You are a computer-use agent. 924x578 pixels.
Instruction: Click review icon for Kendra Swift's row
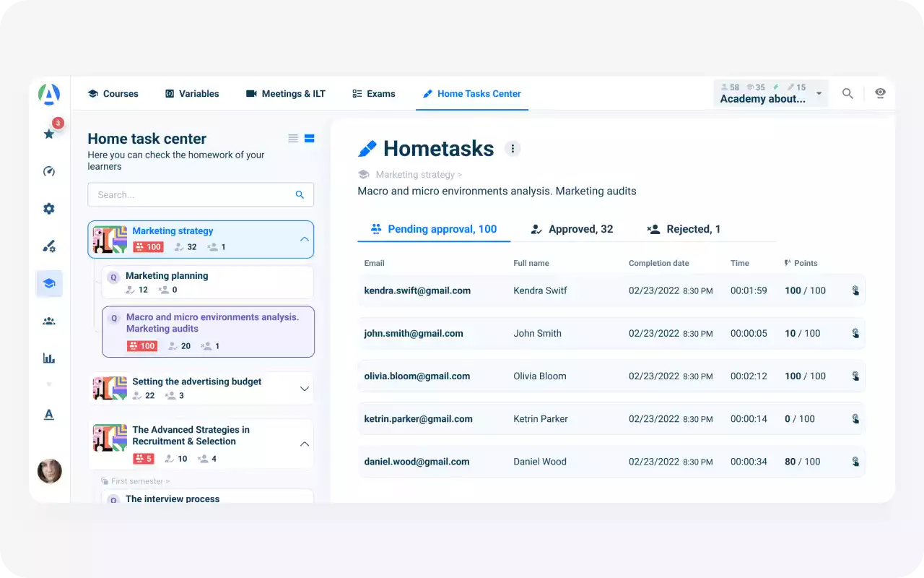coord(855,290)
